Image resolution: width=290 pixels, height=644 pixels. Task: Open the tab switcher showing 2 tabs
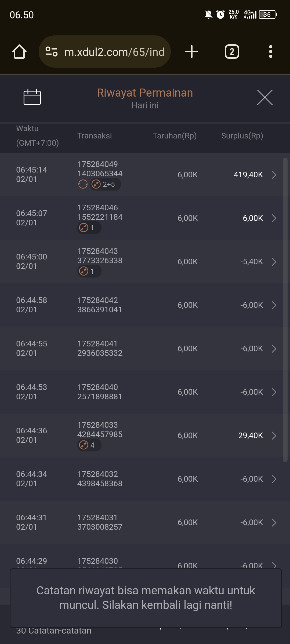[232, 52]
